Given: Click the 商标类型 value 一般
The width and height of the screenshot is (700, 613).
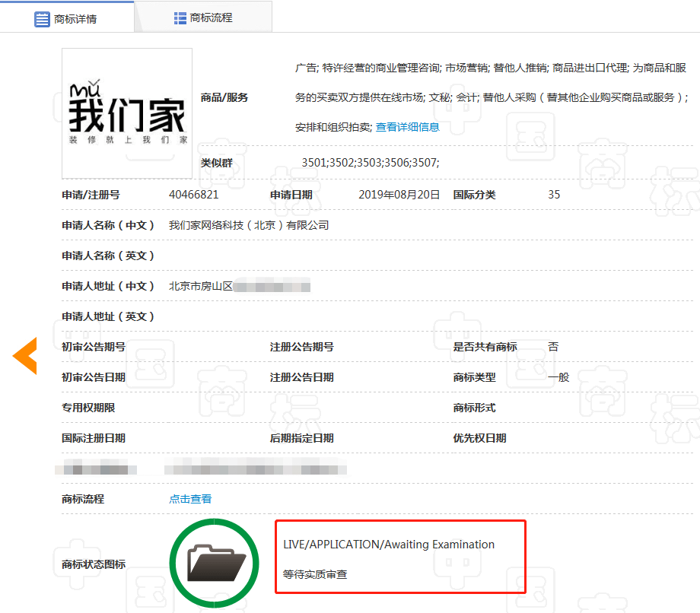Looking at the screenshot, I should pyautogui.click(x=558, y=377).
